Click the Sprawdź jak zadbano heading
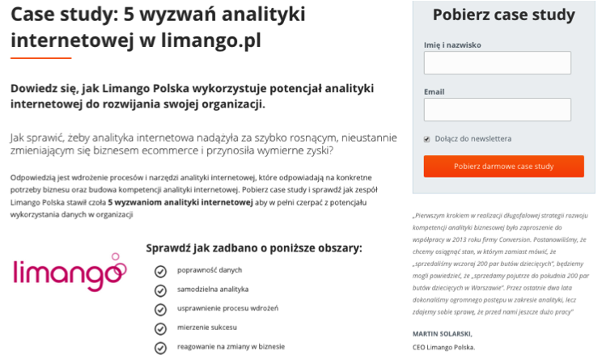Image resolution: width=602 pixels, height=364 pixels. [x=254, y=248]
